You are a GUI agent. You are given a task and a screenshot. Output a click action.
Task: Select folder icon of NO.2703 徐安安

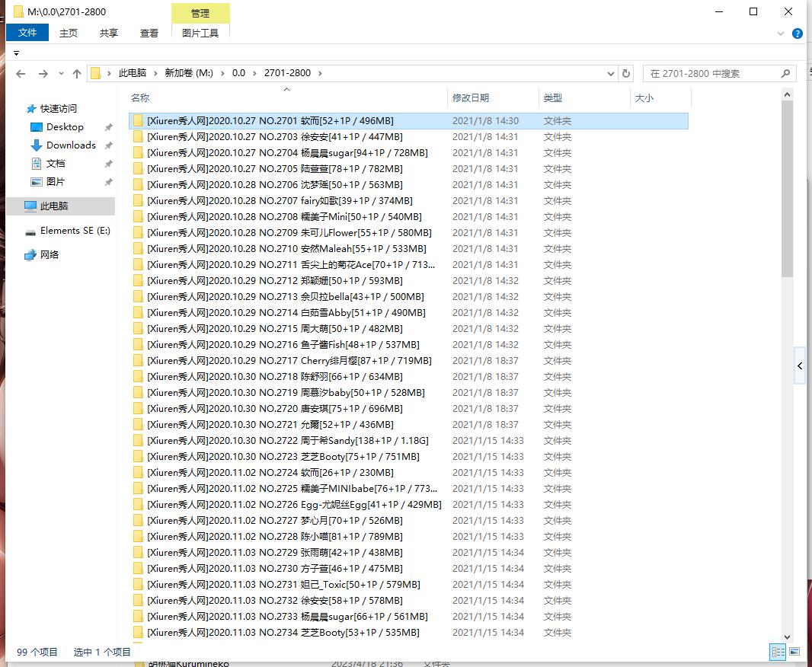[138, 136]
